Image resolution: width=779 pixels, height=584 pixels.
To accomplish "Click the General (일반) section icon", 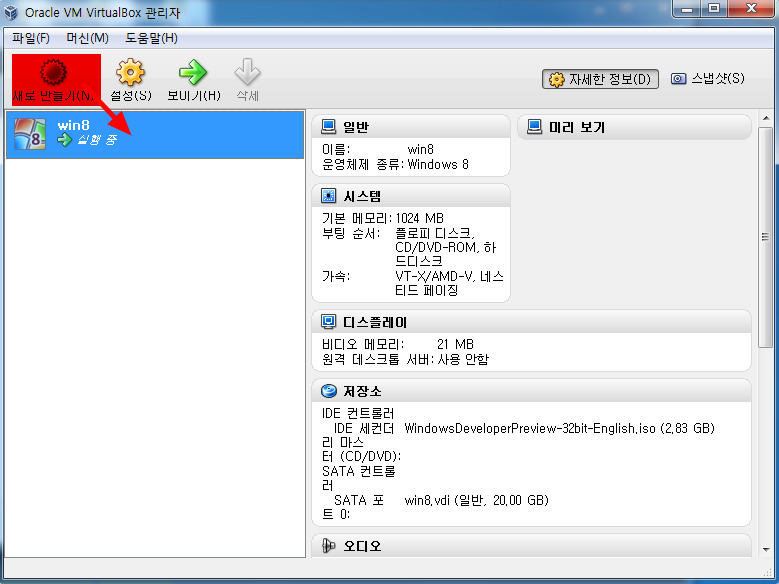I will (328, 127).
